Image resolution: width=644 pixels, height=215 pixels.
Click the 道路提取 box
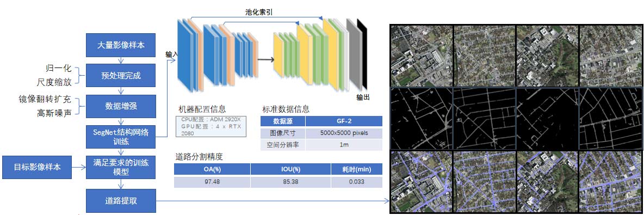click(x=121, y=200)
